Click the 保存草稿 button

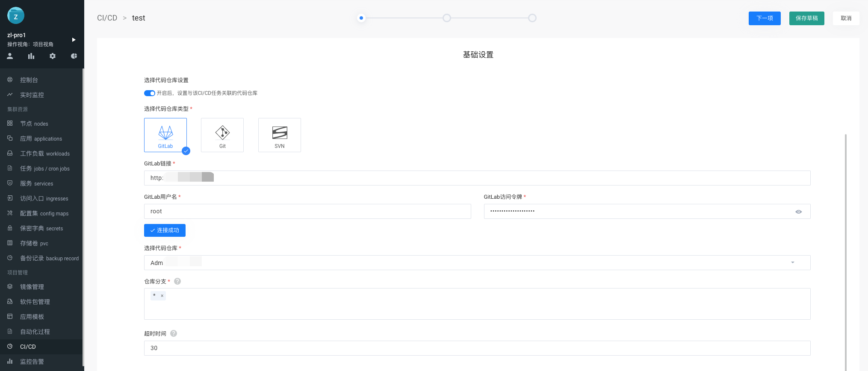806,18
